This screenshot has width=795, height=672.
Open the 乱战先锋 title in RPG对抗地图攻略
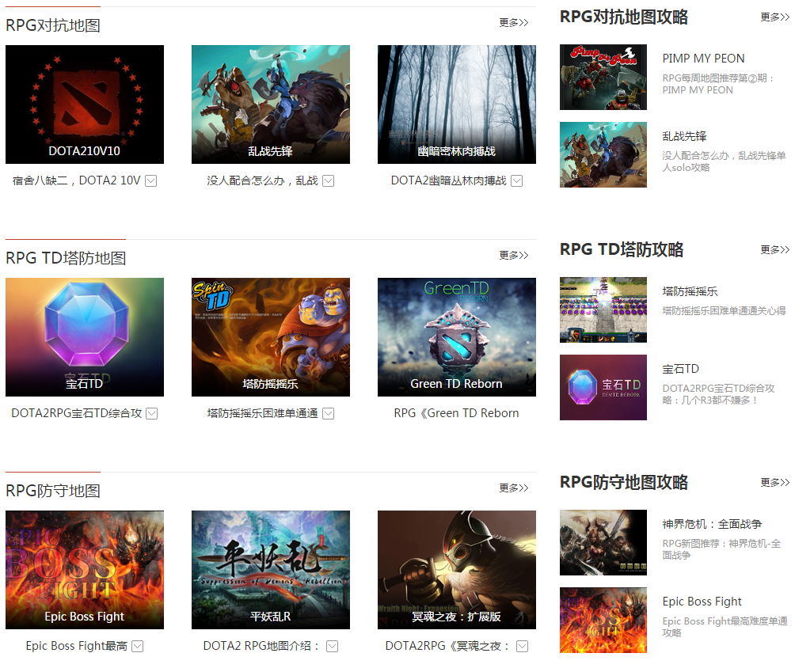[x=684, y=136]
